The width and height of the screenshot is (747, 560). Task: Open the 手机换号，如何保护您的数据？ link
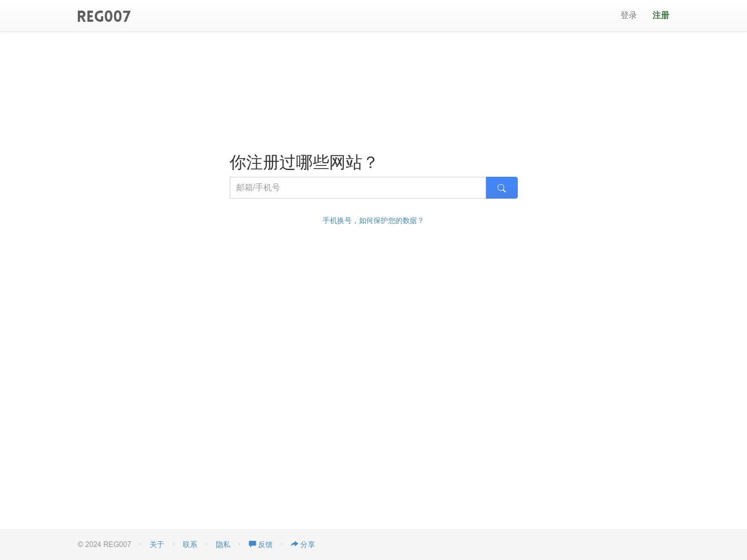[373, 220]
